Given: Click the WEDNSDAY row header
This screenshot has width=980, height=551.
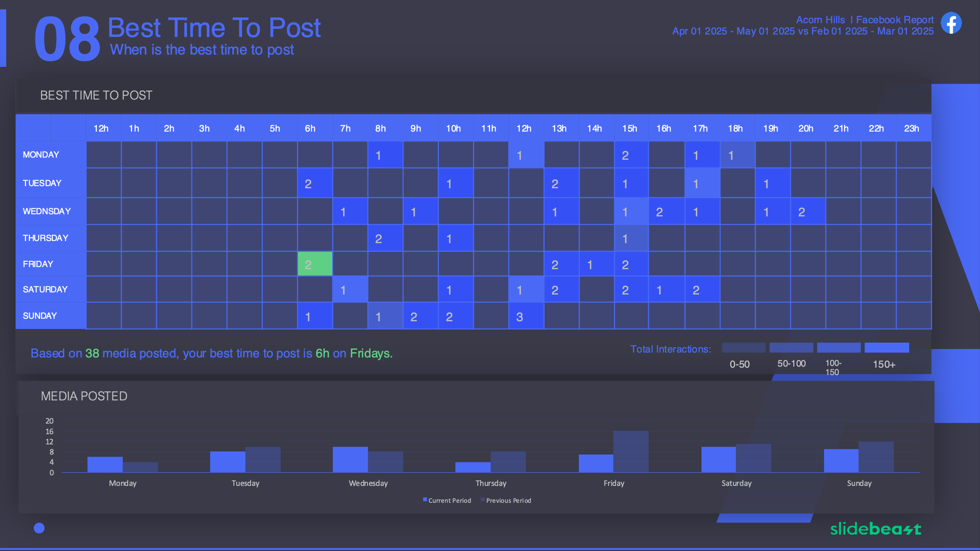Looking at the screenshot, I should pyautogui.click(x=51, y=211).
